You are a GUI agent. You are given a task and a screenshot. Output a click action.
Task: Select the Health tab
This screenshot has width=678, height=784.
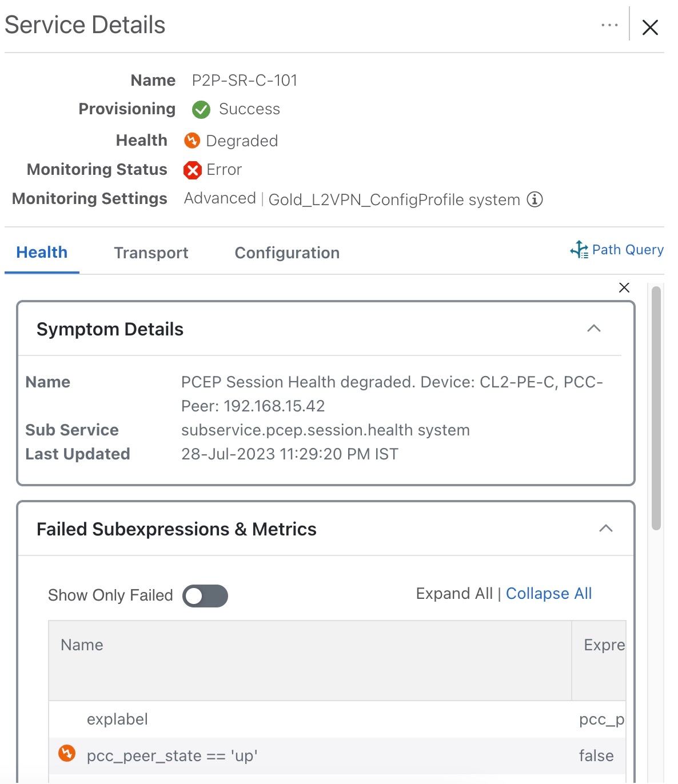coord(42,252)
